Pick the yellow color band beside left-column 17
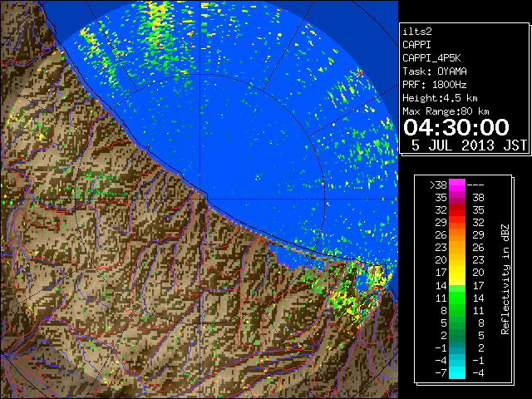532x399 pixels. click(457, 273)
